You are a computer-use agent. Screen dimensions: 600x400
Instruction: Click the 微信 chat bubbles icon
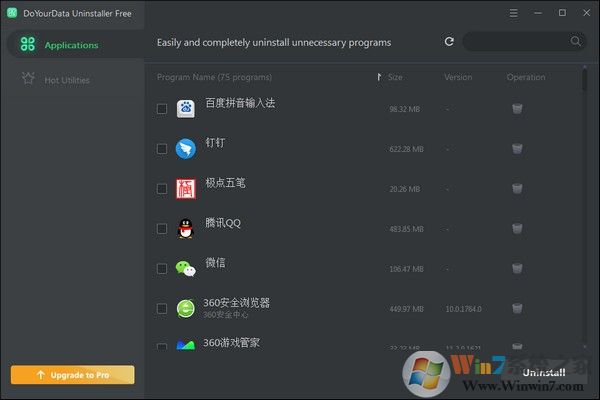tap(186, 268)
